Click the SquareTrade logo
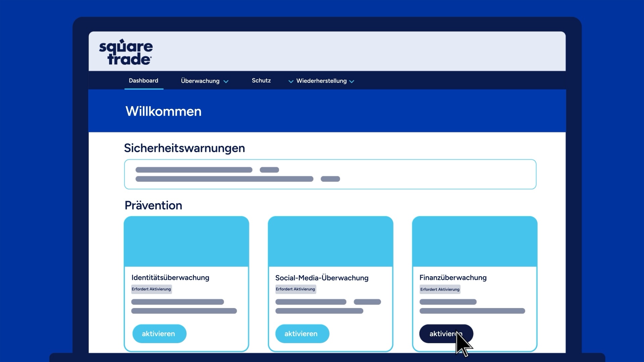 coord(126,52)
